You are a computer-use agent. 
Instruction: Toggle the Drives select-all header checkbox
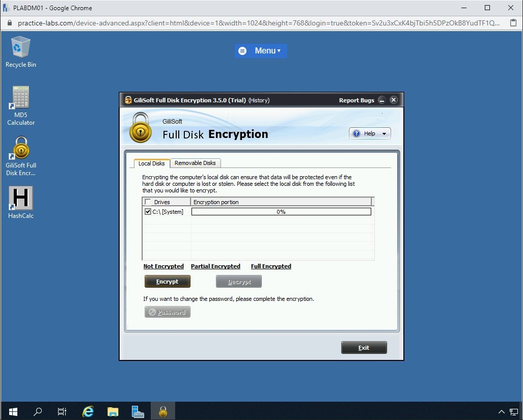pos(148,202)
